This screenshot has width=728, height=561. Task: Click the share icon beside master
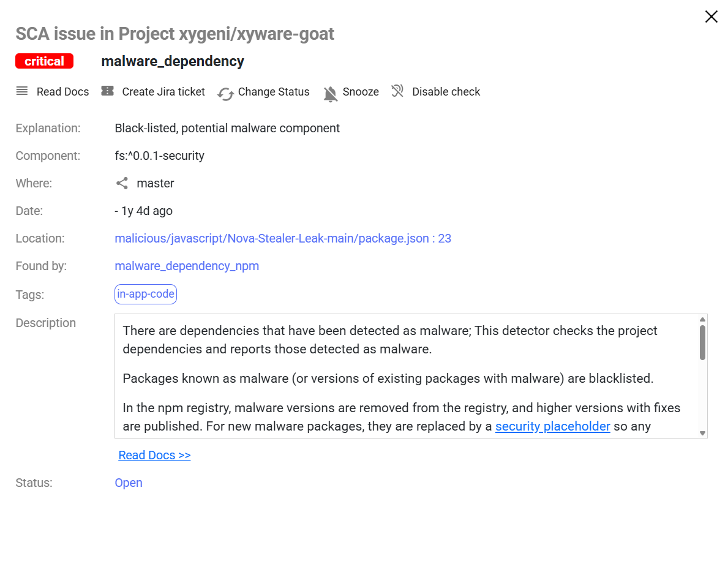[x=122, y=183]
